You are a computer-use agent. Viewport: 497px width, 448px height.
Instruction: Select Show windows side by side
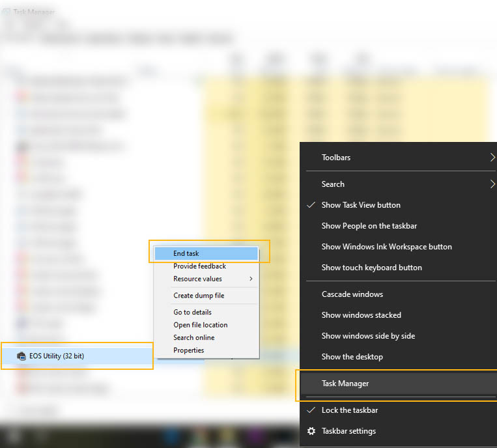[399, 336]
